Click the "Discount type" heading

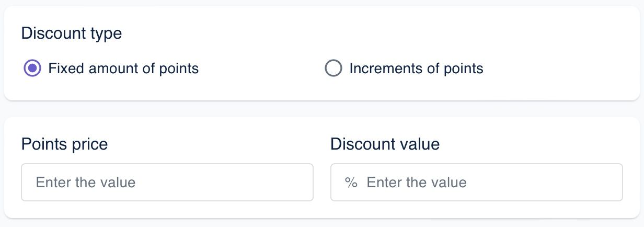72,34
